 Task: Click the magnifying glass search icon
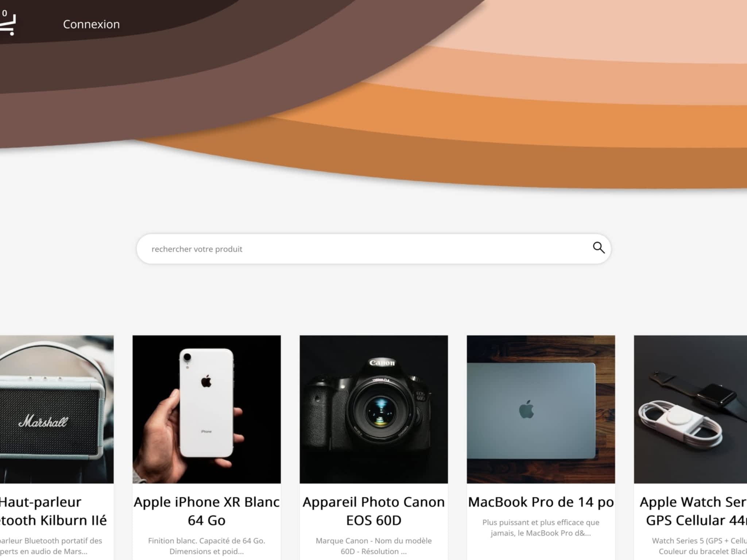598,248
